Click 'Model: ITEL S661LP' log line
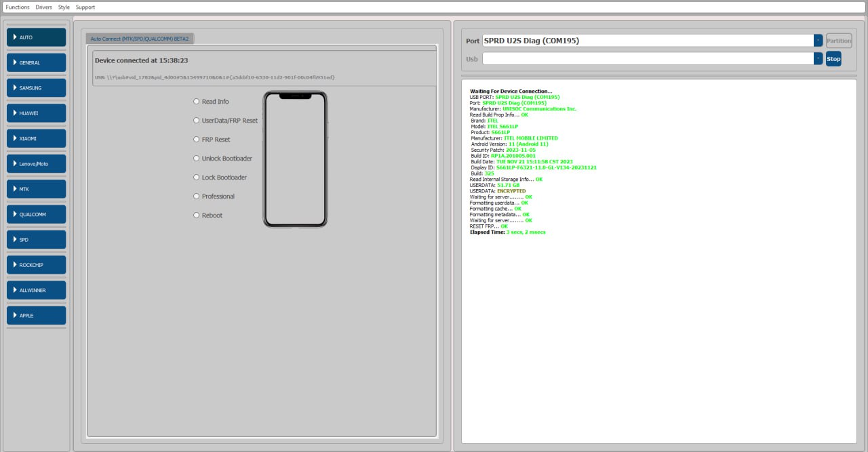The width and height of the screenshot is (868, 452). coord(495,126)
